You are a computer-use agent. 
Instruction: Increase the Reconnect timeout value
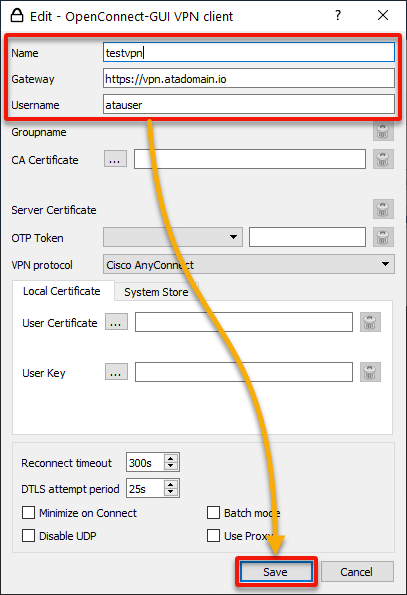pos(171,458)
